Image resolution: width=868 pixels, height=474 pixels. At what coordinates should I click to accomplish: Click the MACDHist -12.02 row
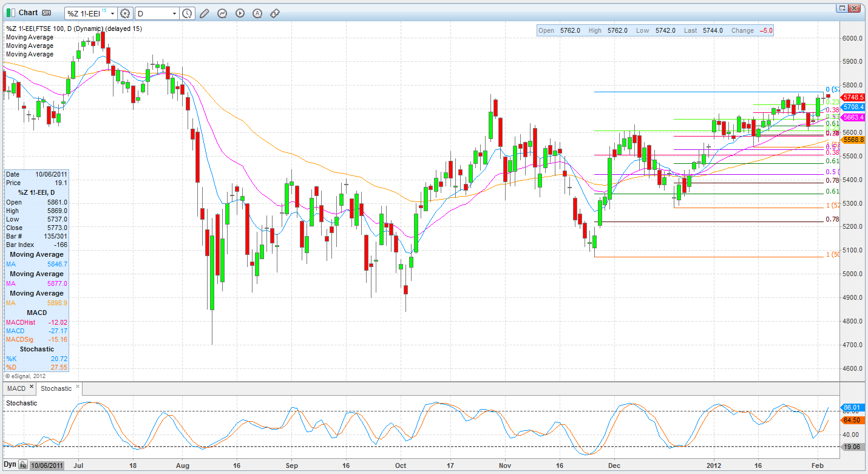(x=36, y=322)
